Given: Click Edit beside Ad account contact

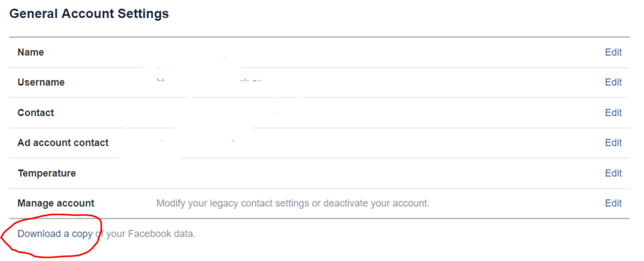Looking at the screenshot, I should (x=613, y=143).
